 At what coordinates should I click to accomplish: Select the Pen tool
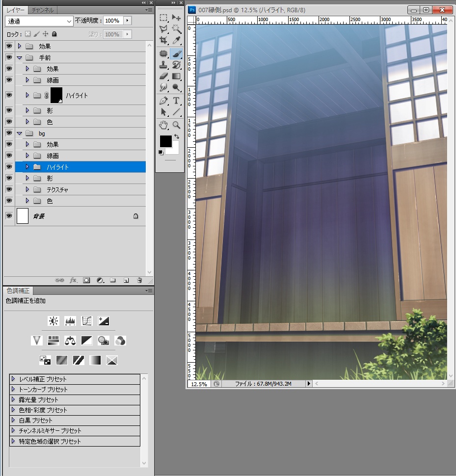tap(164, 102)
